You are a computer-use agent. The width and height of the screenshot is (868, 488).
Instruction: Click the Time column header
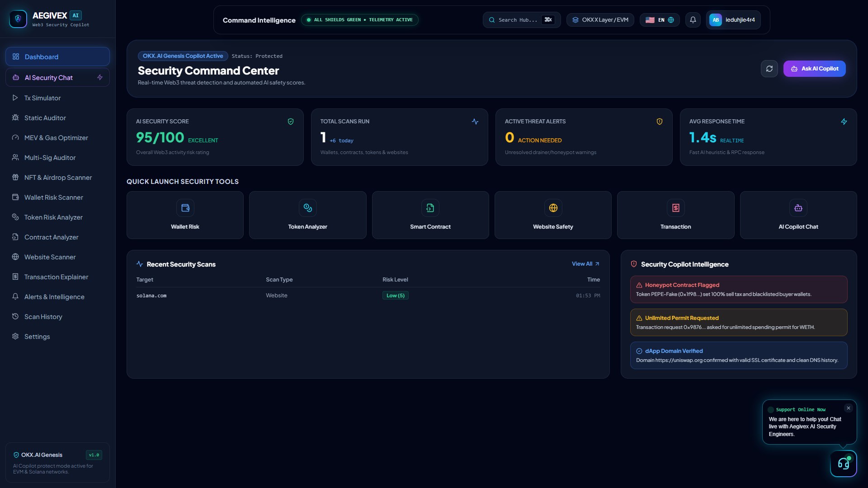[593, 280]
